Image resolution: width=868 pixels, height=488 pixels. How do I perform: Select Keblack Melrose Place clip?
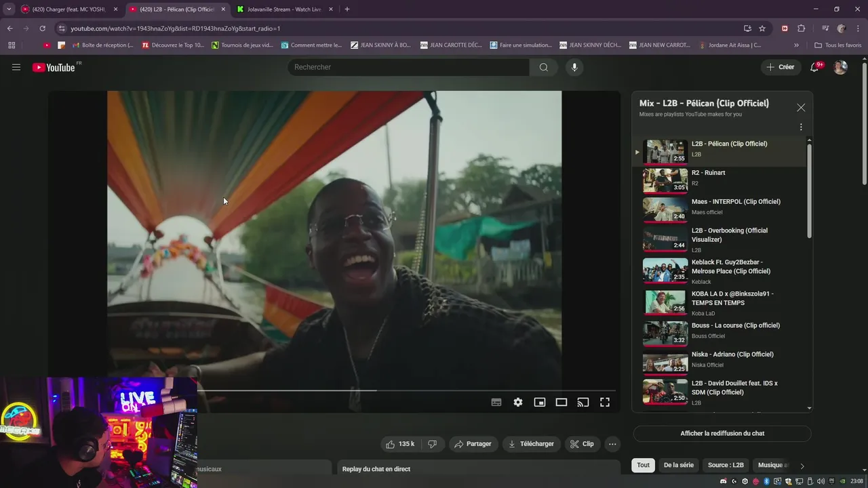(719, 272)
